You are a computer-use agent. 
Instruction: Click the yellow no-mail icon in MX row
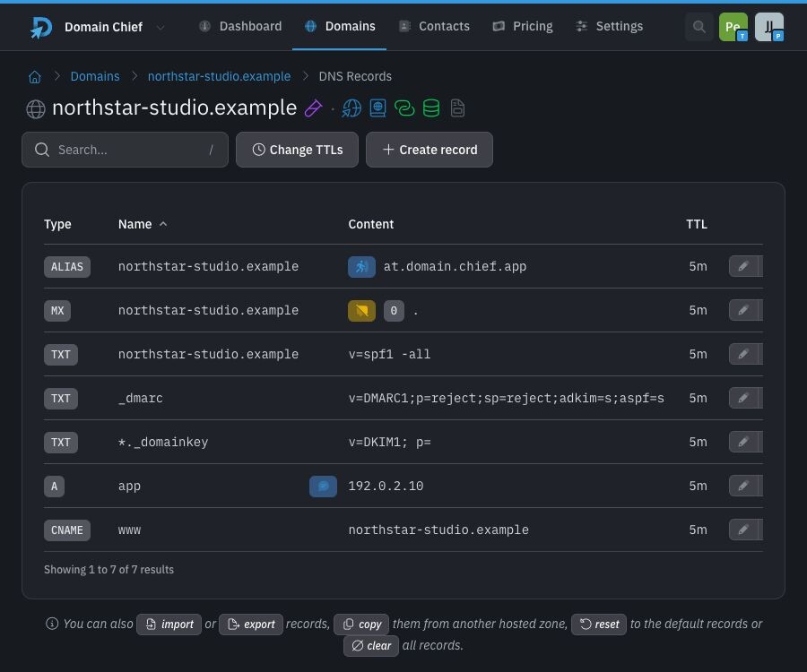coord(361,311)
